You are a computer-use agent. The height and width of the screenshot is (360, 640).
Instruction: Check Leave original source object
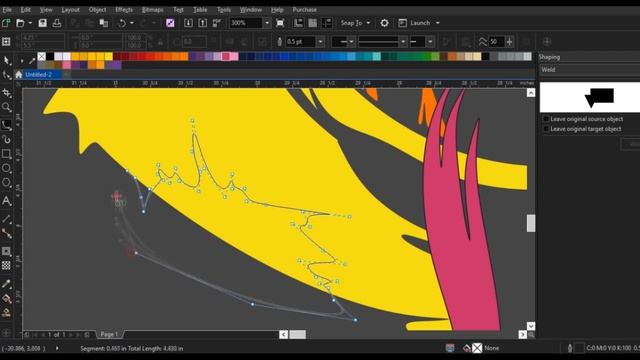pyautogui.click(x=546, y=119)
